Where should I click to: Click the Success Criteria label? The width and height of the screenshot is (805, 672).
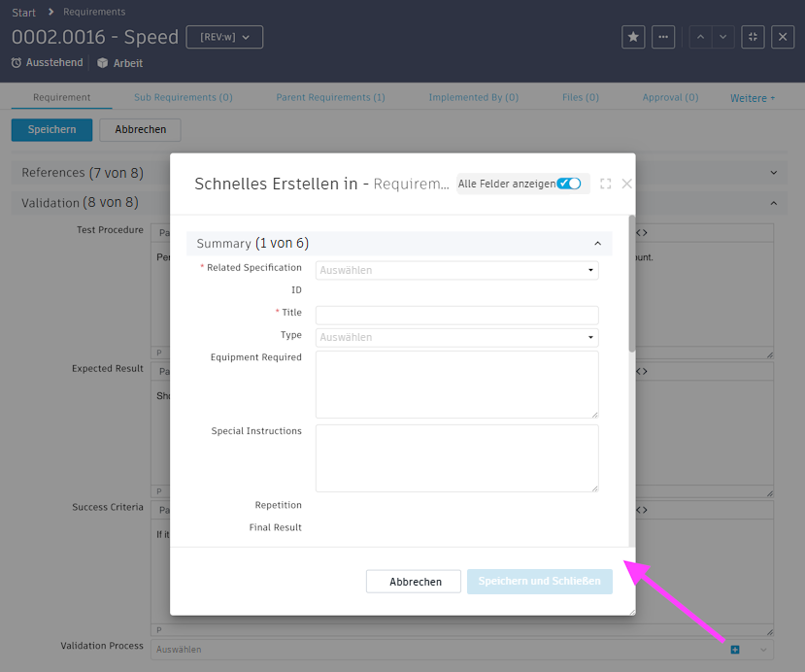(107, 507)
